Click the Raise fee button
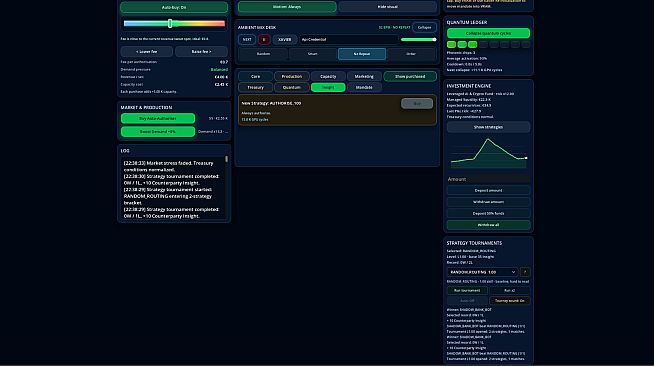 pos(201,52)
